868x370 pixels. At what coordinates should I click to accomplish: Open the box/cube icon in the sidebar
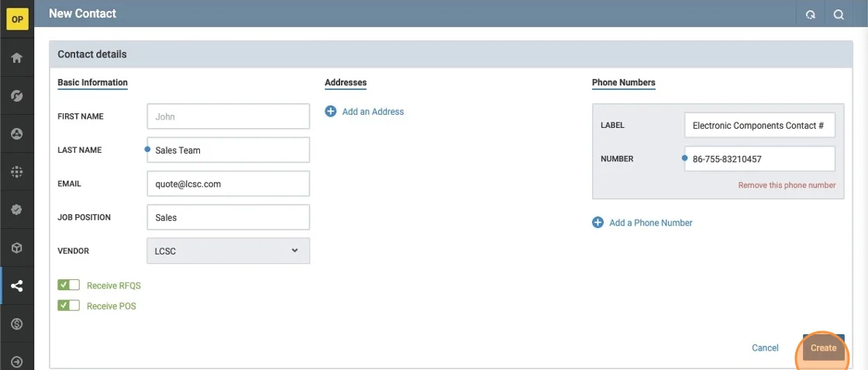point(17,248)
